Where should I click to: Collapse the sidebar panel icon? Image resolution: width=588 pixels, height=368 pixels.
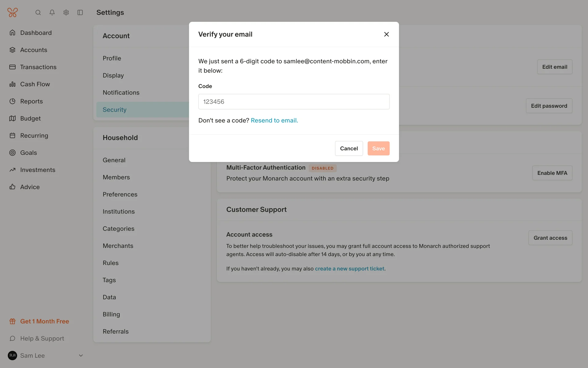[x=80, y=13]
